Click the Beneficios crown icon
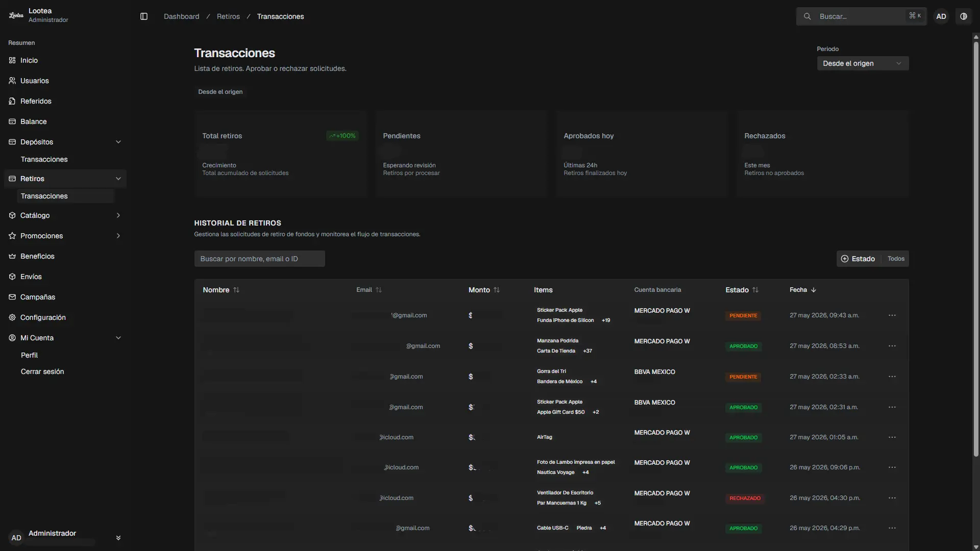 pyautogui.click(x=12, y=256)
